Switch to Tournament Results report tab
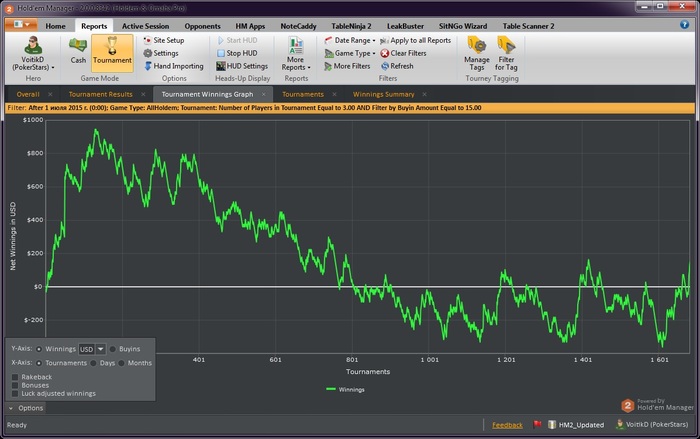Screen dimensions: 700x439 pos(100,94)
